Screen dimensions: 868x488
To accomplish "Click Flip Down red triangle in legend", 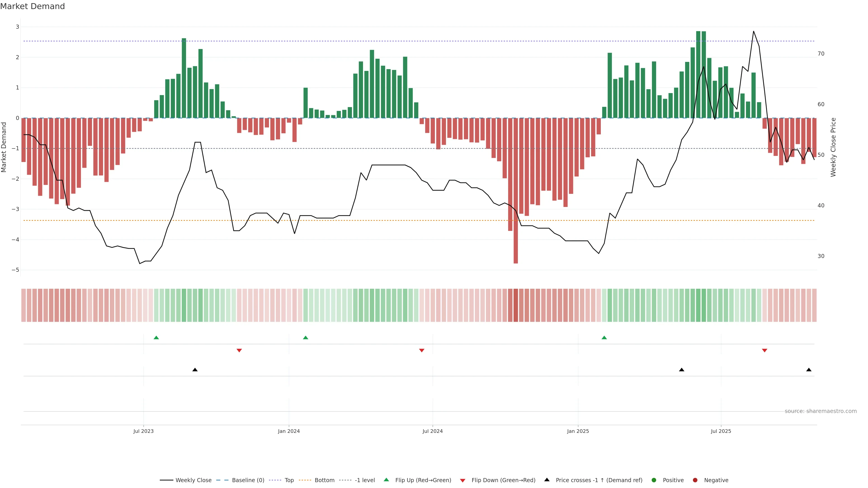I will click(463, 481).
